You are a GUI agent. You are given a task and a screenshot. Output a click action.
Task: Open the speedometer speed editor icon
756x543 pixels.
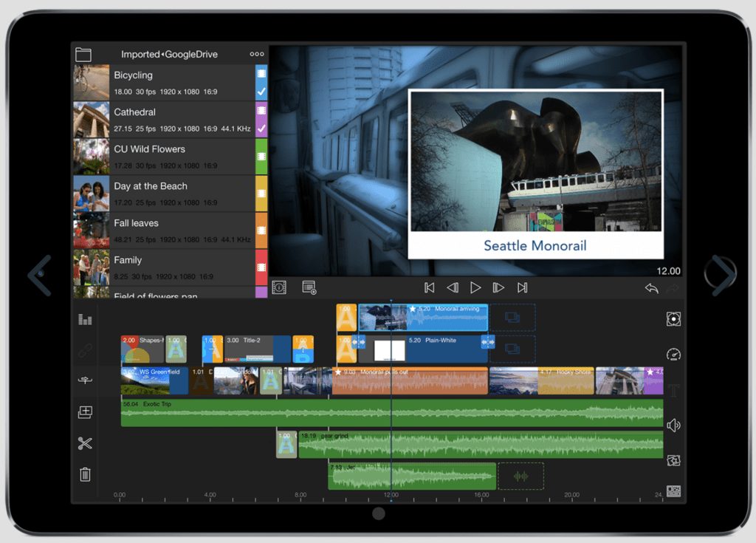pos(673,354)
